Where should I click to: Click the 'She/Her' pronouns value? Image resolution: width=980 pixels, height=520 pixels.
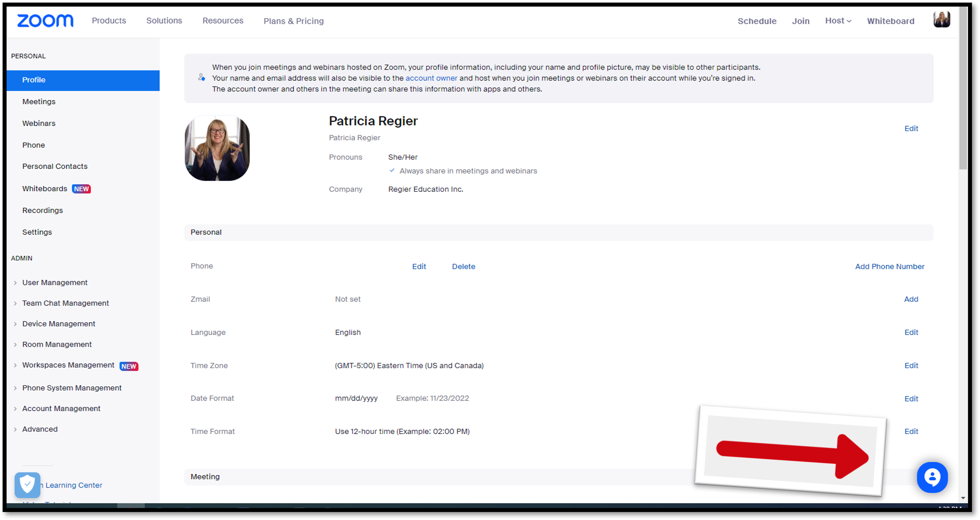point(403,157)
